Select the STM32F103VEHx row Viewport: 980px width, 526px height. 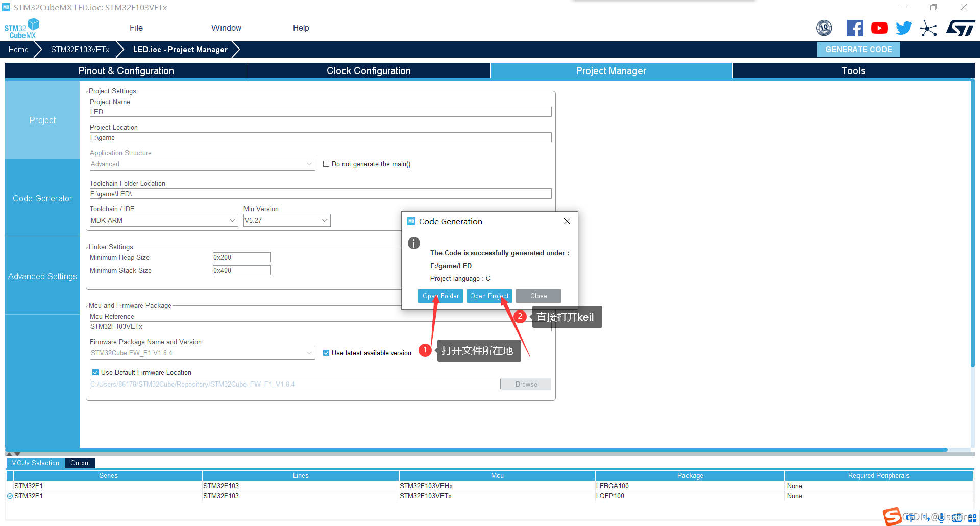click(489, 486)
